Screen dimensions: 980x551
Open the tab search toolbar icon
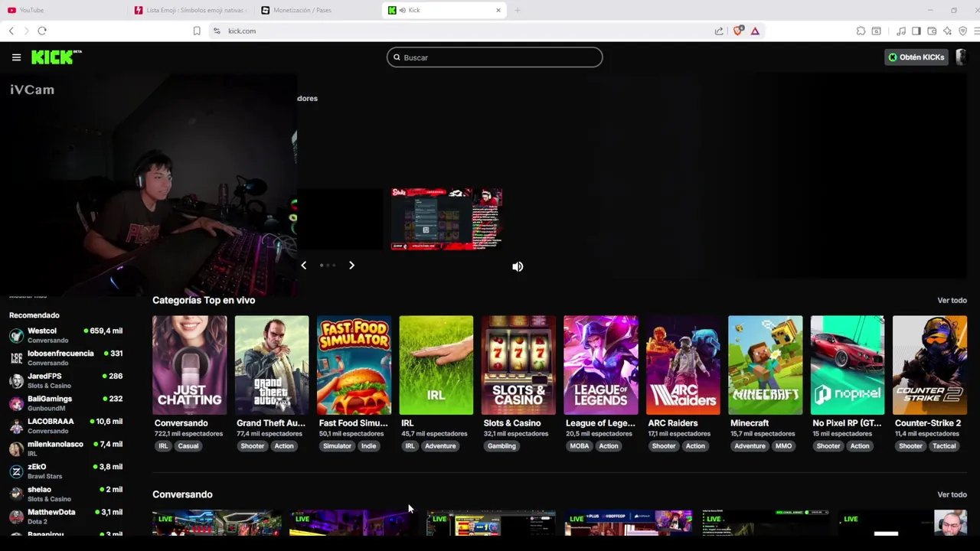876,31
